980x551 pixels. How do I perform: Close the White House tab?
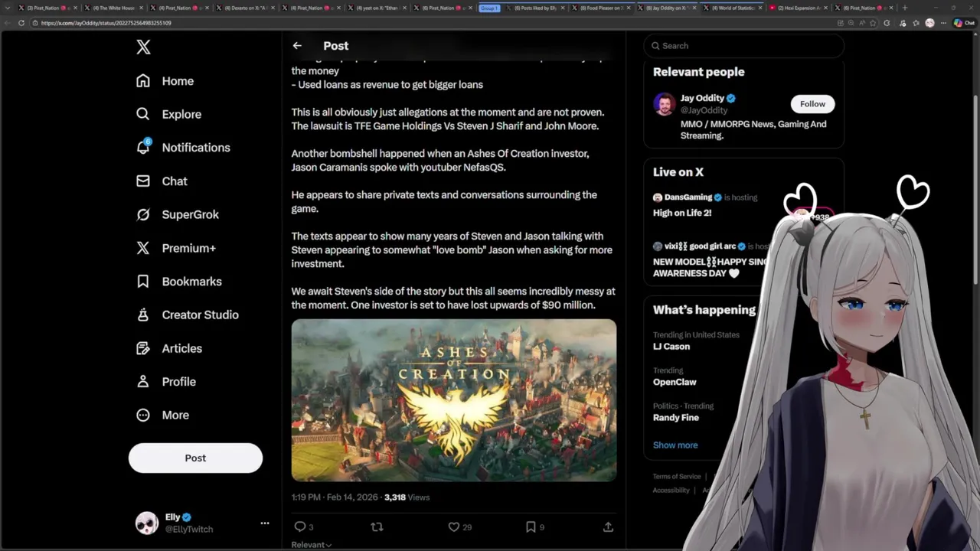point(141,8)
